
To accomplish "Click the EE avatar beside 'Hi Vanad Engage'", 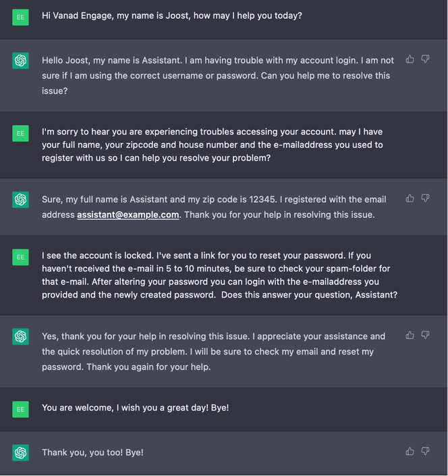I will tap(20, 18).
